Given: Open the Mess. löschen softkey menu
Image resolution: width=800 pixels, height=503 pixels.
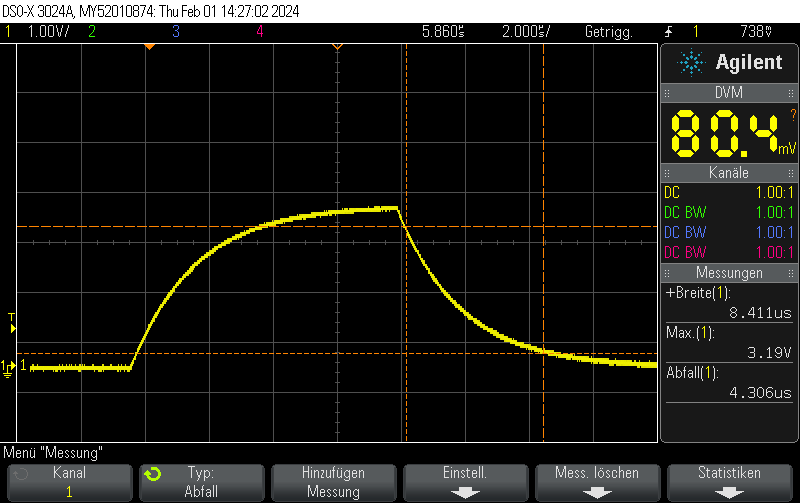Looking at the screenshot, I should 597,482.
